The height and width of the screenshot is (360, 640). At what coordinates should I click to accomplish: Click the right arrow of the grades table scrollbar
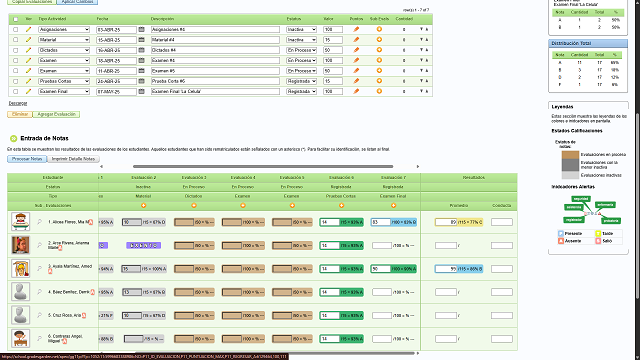pos(418,167)
